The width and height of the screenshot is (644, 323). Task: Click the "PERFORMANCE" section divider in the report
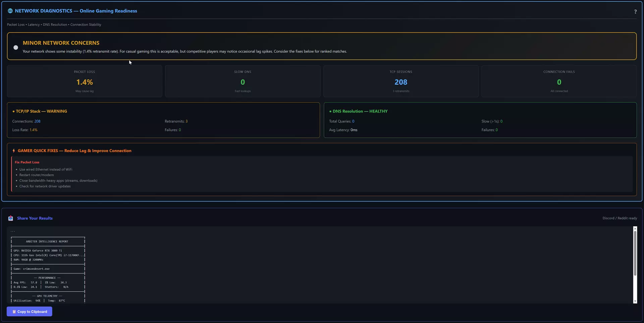click(47, 278)
